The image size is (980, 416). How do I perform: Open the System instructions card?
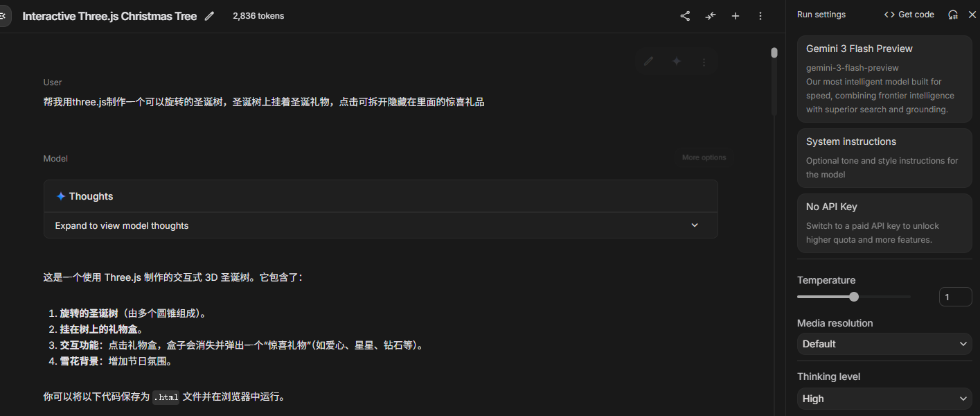(884, 158)
